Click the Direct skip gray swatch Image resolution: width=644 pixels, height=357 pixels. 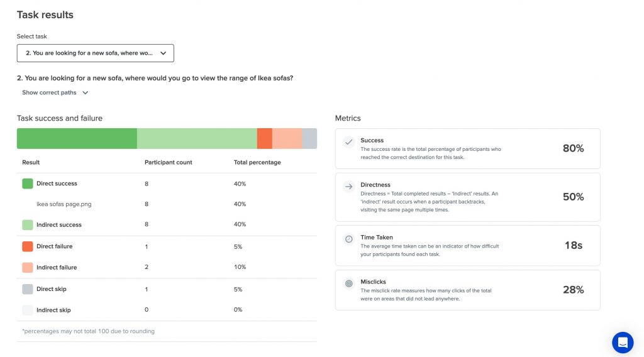[28, 289]
